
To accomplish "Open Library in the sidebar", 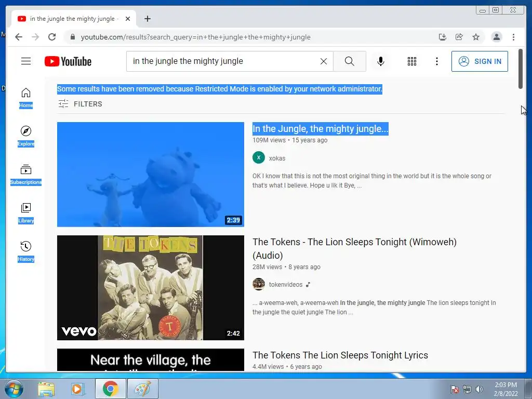I will [26, 213].
